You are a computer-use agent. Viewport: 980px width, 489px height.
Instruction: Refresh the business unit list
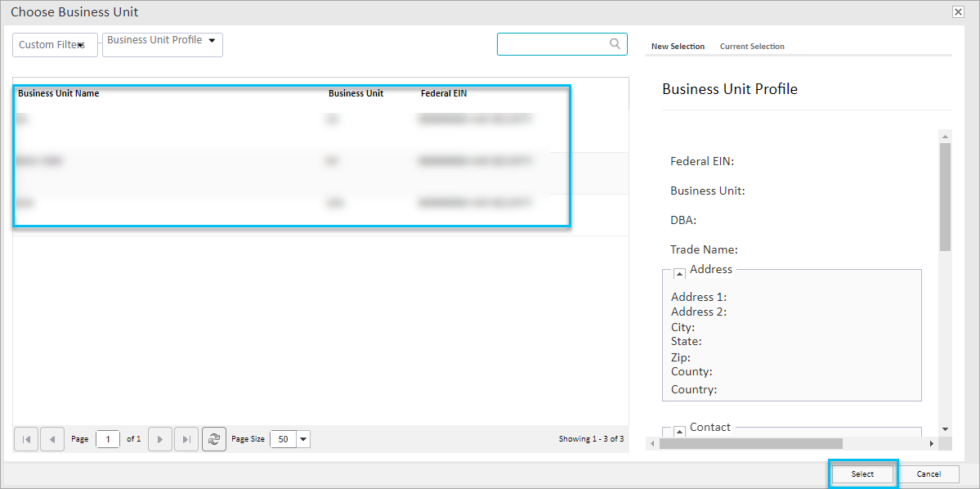pos(213,438)
